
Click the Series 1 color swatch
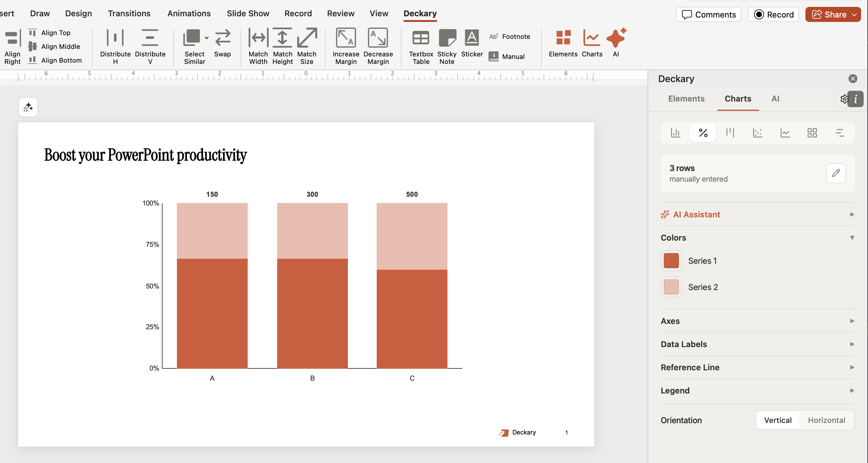click(671, 261)
